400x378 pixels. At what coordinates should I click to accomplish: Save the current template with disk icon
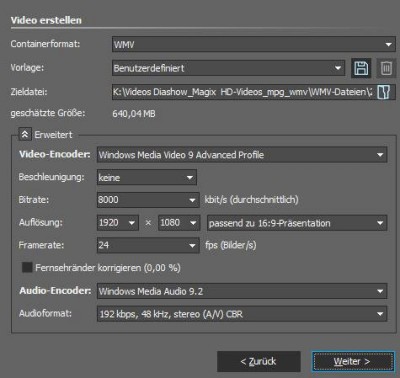coord(361,68)
